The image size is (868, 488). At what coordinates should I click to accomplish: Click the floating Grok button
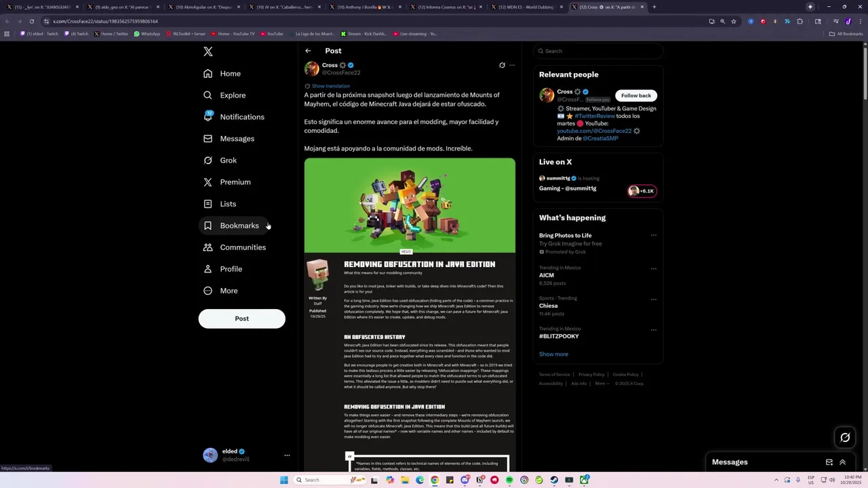point(845,438)
